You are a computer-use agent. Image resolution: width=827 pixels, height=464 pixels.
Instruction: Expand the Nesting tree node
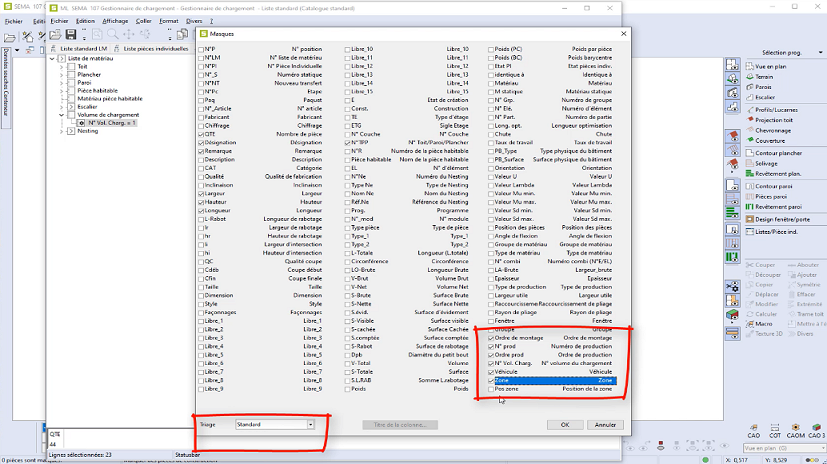click(62, 131)
